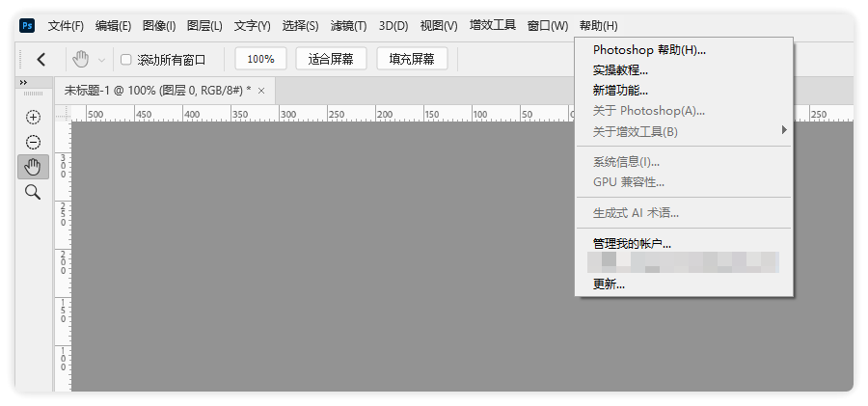Choose 新增功能... from the help menu

(x=684, y=91)
